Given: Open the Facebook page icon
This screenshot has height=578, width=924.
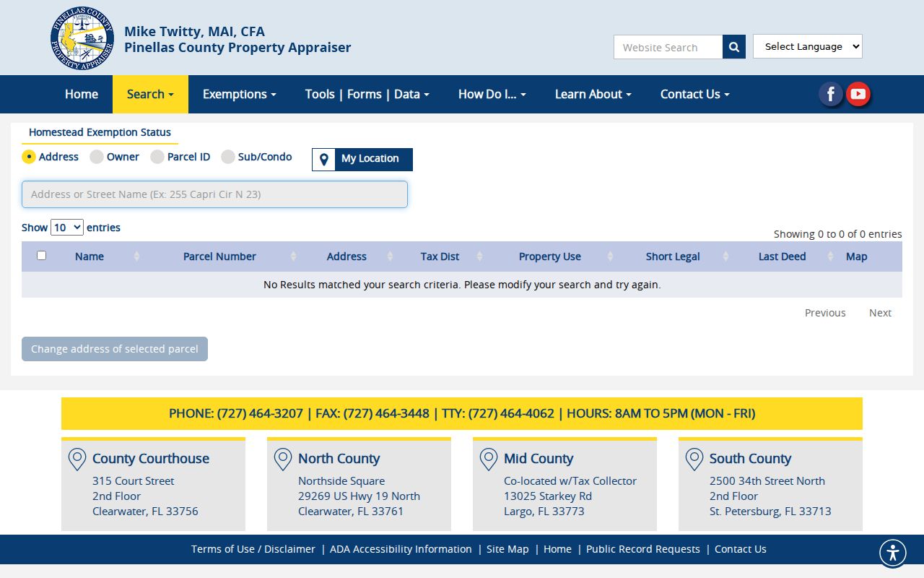Looking at the screenshot, I should pos(831,94).
